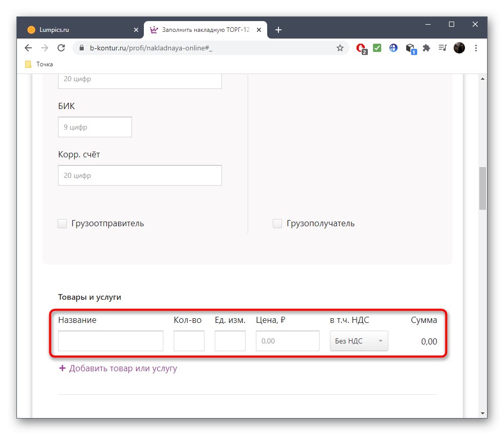Open the Без НДС dropdown
504x435 pixels.
[x=359, y=340]
